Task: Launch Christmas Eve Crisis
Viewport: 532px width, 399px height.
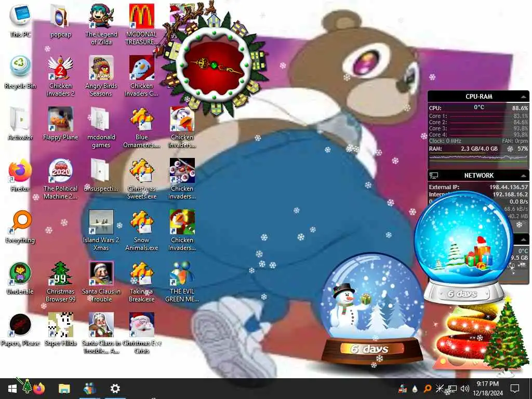Action: (141, 333)
